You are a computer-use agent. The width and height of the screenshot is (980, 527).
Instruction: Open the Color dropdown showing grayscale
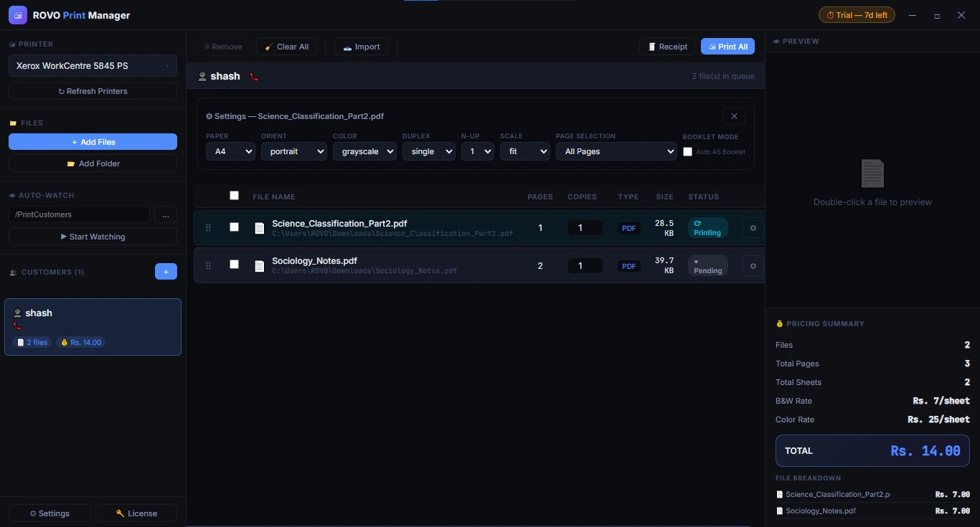coord(364,151)
